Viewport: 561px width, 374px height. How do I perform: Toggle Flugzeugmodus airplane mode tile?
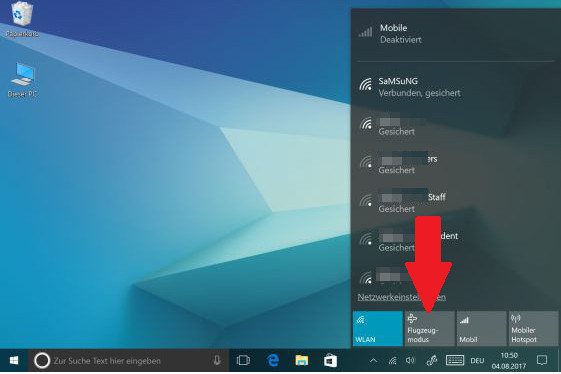point(429,329)
